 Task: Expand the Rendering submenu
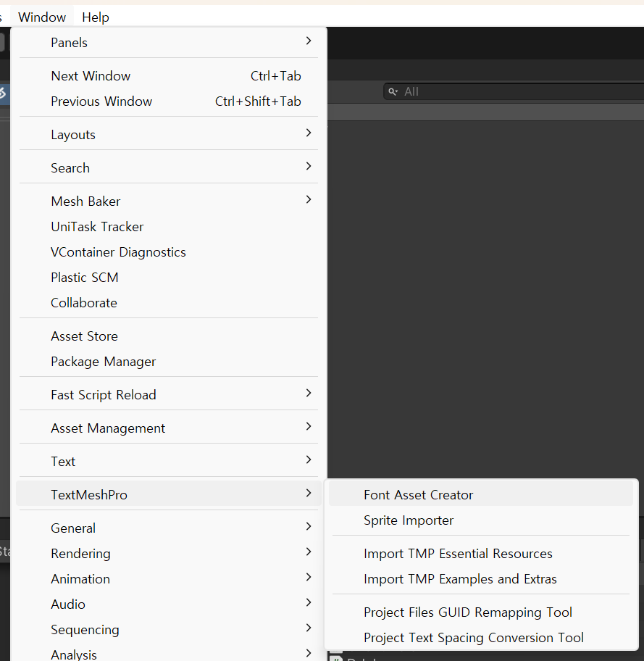click(x=169, y=553)
